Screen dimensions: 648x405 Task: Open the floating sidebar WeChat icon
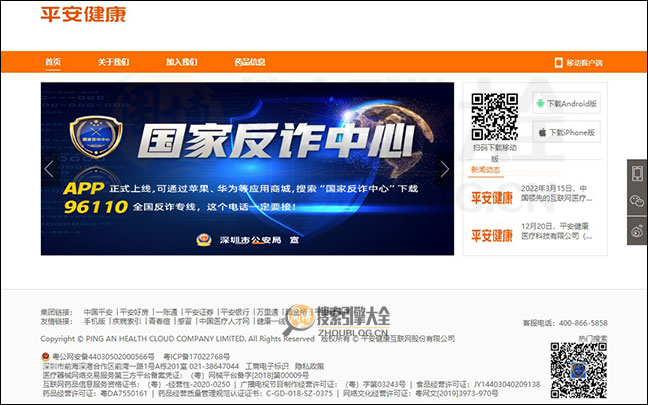point(637,201)
